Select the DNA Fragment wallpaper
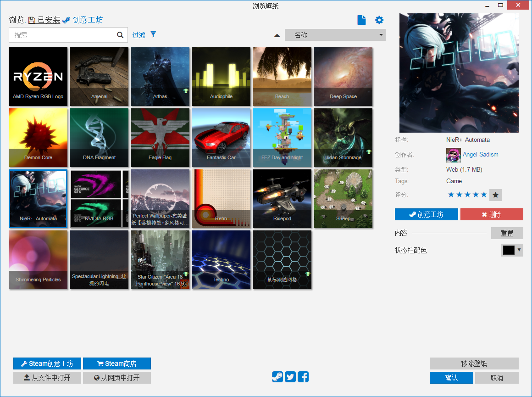This screenshot has height=397, width=532. click(x=99, y=138)
